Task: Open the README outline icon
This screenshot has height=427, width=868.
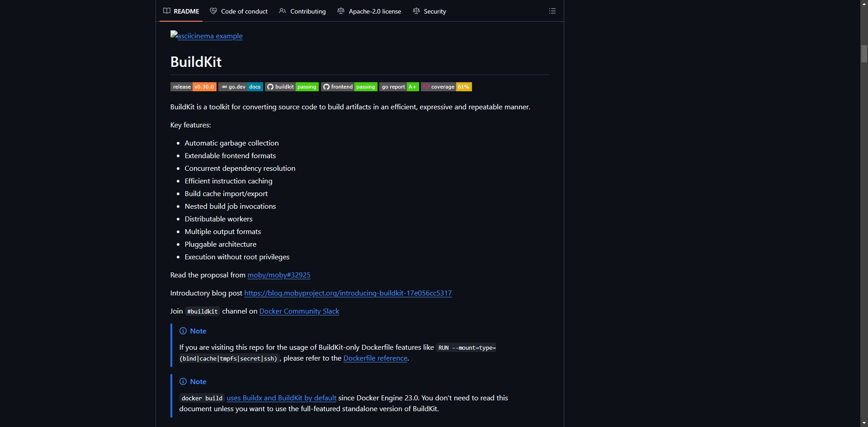Action: [x=552, y=11]
